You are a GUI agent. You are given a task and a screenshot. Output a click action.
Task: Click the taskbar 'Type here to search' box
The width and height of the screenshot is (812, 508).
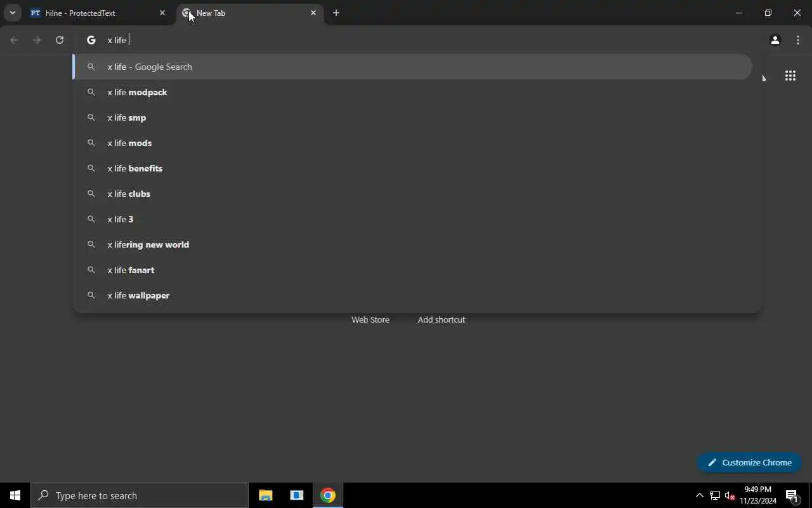tap(140, 495)
